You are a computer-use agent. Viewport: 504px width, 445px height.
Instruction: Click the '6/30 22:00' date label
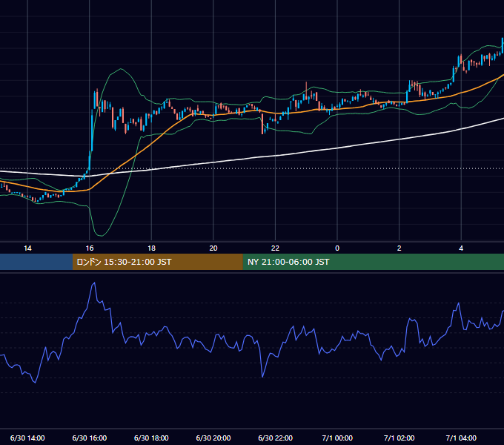point(276,438)
